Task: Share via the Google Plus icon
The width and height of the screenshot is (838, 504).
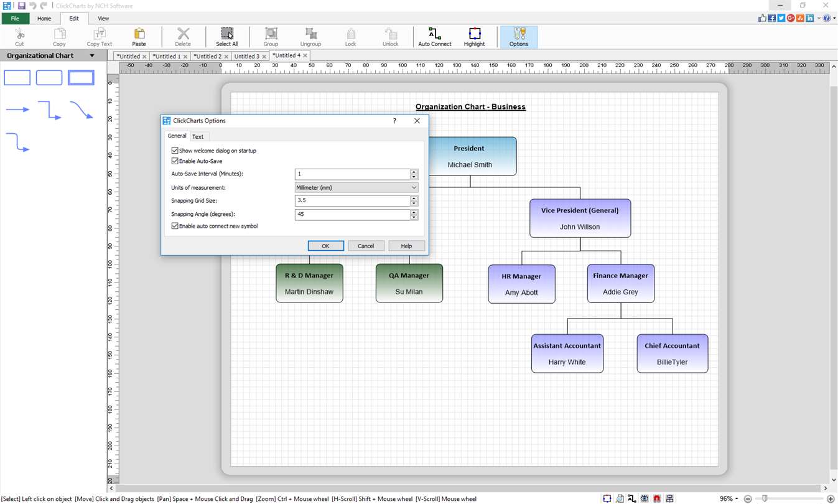Action: 791,18
